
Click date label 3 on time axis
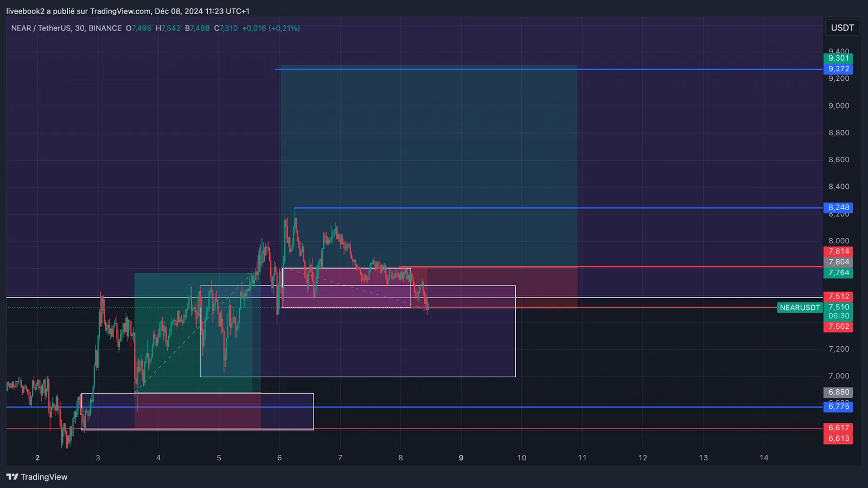click(98, 458)
